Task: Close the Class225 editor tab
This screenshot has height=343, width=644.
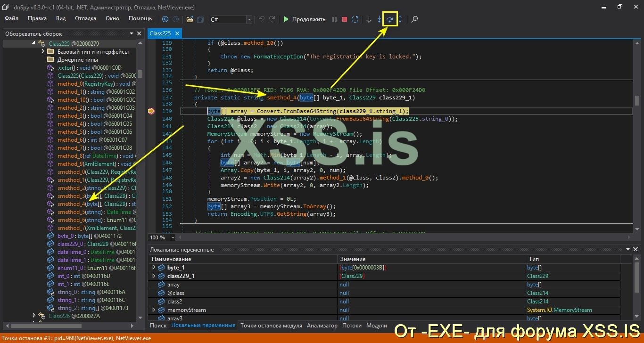Action: 177,33
